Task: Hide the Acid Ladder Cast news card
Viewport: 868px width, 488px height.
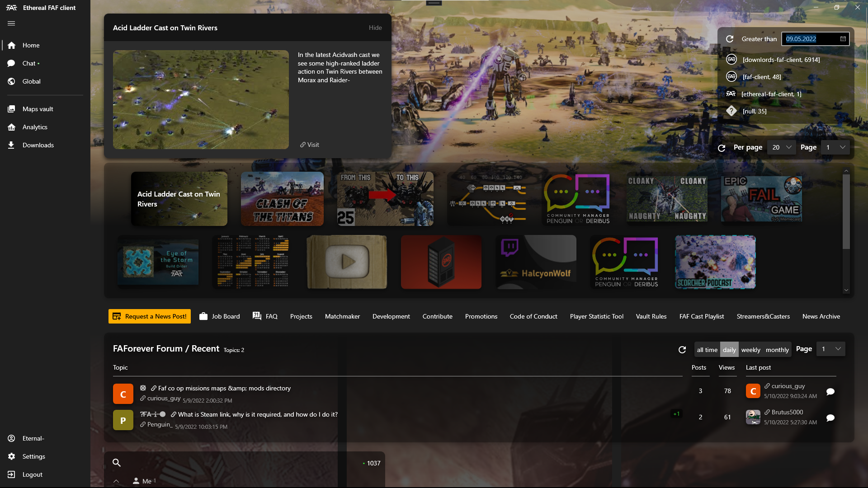Action: [x=375, y=28]
